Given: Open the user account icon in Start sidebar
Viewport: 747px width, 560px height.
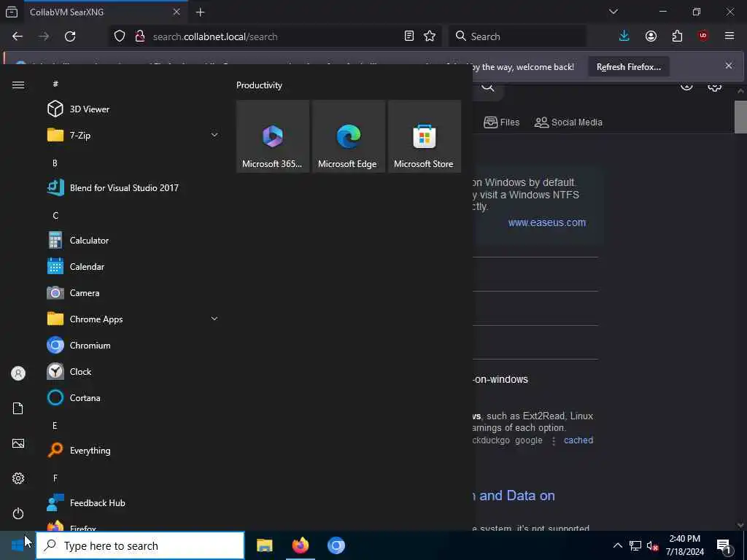Looking at the screenshot, I should pos(18,373).
